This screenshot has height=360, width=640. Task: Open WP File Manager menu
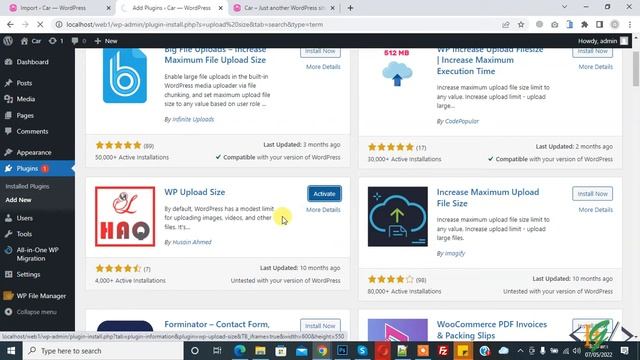pos(41,296)
